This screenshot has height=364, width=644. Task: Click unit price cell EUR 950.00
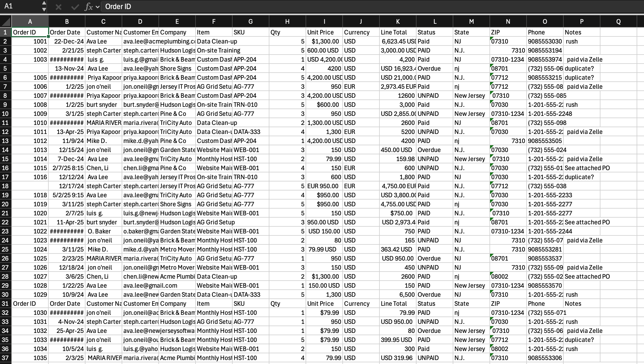coord(324,186)
